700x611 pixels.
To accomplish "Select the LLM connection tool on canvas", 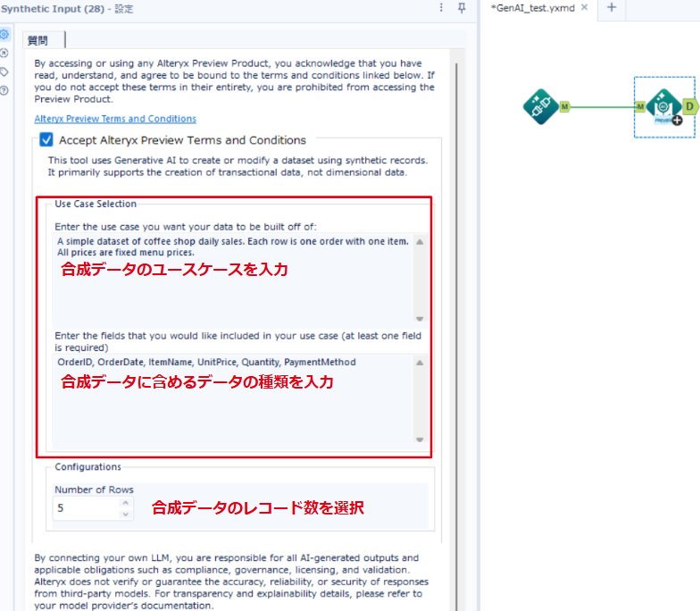I will point(541,107).
